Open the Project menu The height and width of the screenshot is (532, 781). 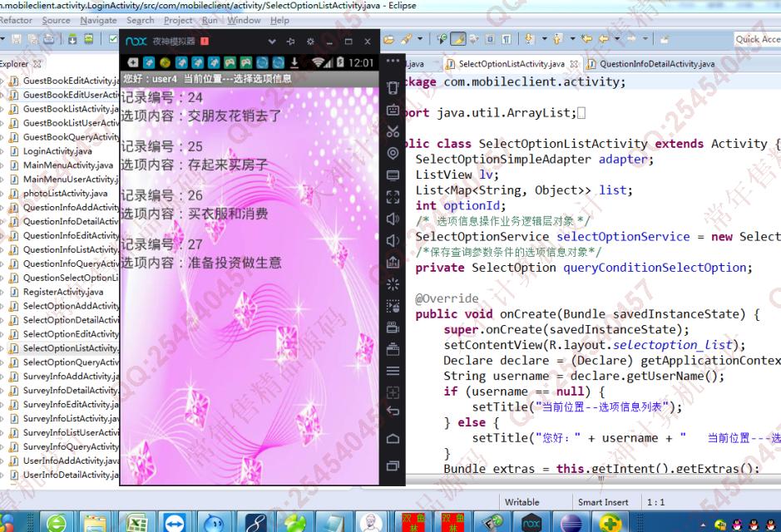pos(178,21)
